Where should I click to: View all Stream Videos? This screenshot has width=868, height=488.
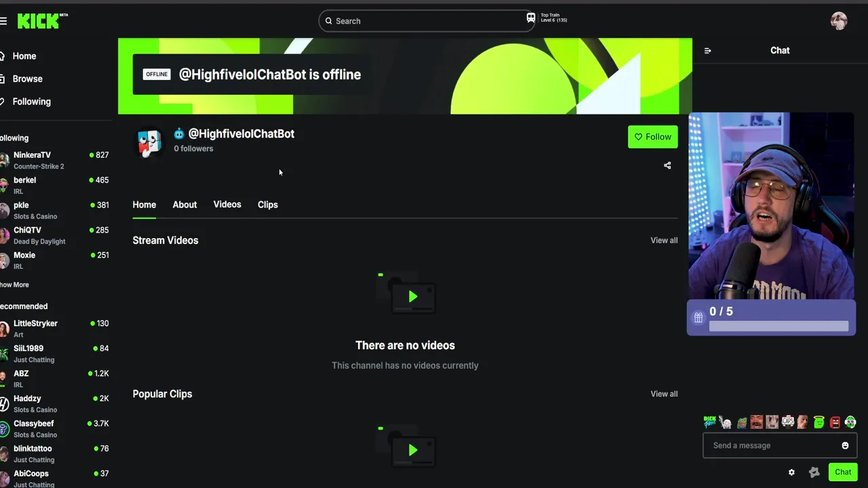pyautogui.click(x=664, y=241)
